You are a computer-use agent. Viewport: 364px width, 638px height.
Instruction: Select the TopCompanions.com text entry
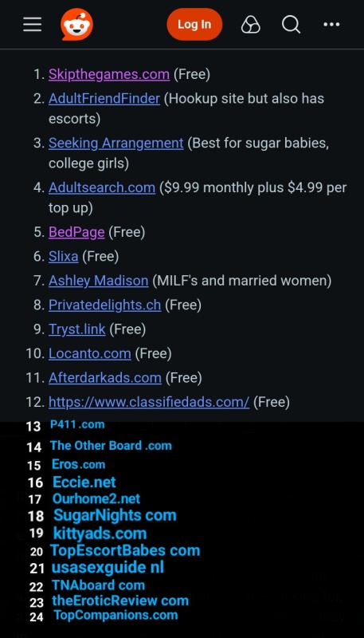115,615
